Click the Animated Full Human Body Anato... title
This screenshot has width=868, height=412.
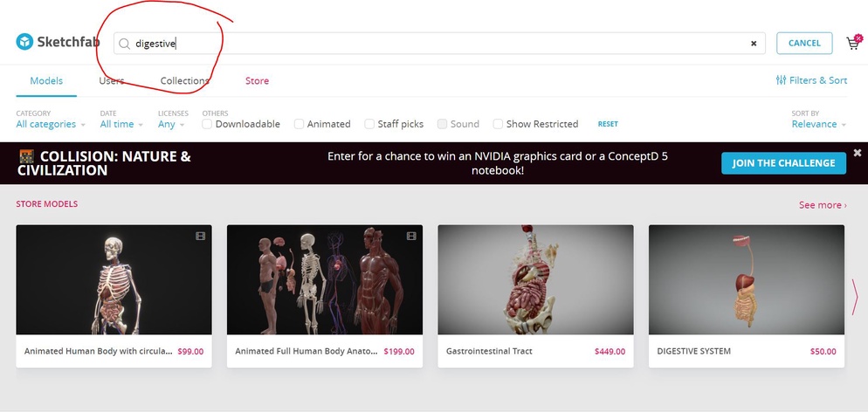(307, 351)
